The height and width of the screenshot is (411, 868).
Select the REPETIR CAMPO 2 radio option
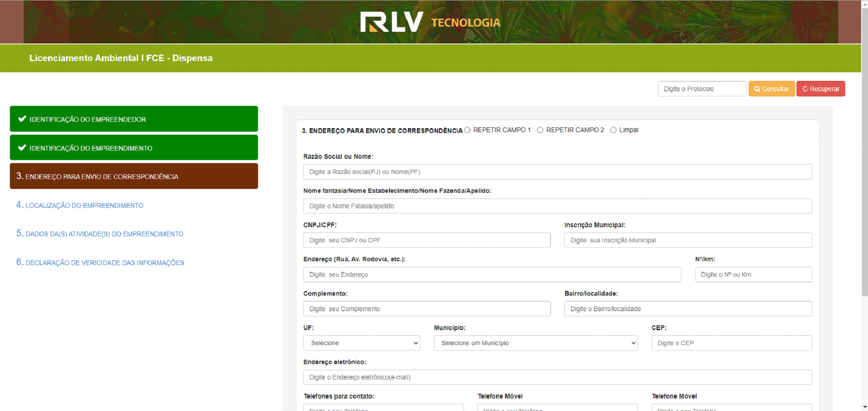(540, 130)
